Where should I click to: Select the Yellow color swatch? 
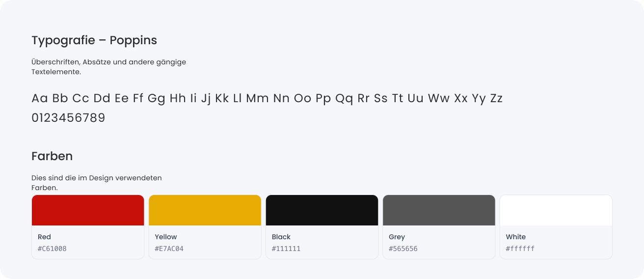pyautogui.click(x=205, y=210)
